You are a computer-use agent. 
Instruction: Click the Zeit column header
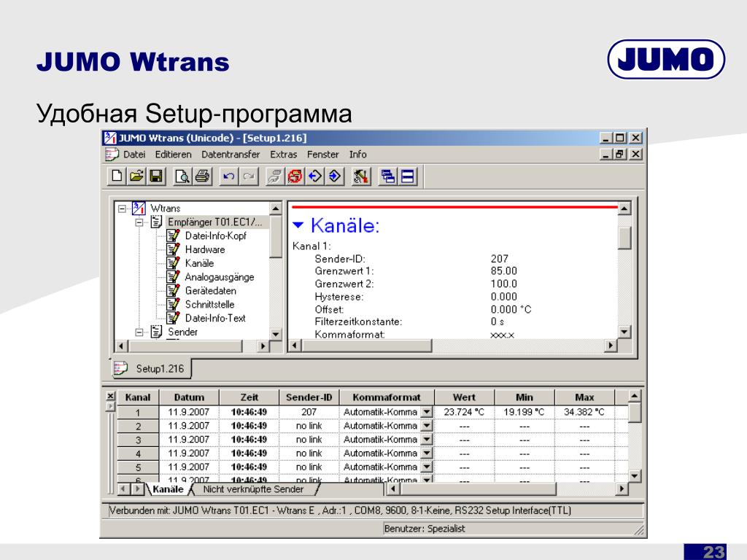(249, 397)
